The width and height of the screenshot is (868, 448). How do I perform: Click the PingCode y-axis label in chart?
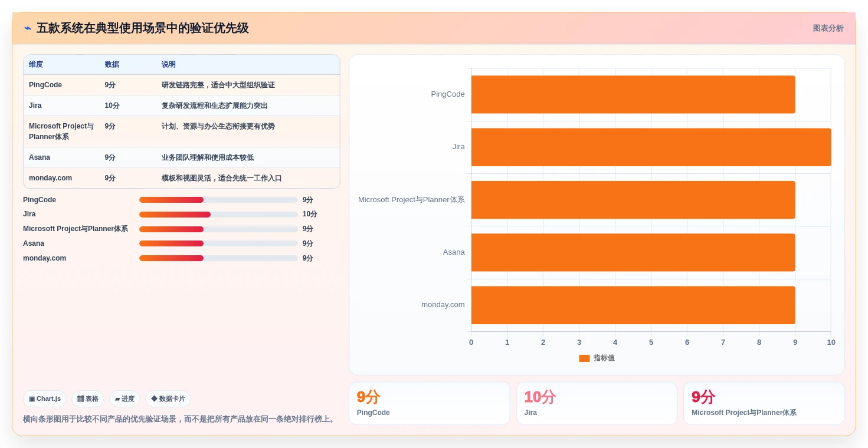click(x=448, y=94)
